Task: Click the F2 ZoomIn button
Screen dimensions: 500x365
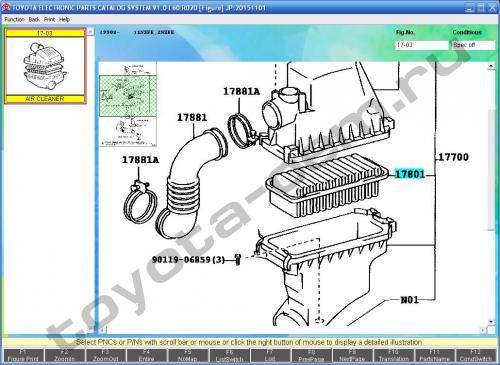Action: tap(64, 355)
